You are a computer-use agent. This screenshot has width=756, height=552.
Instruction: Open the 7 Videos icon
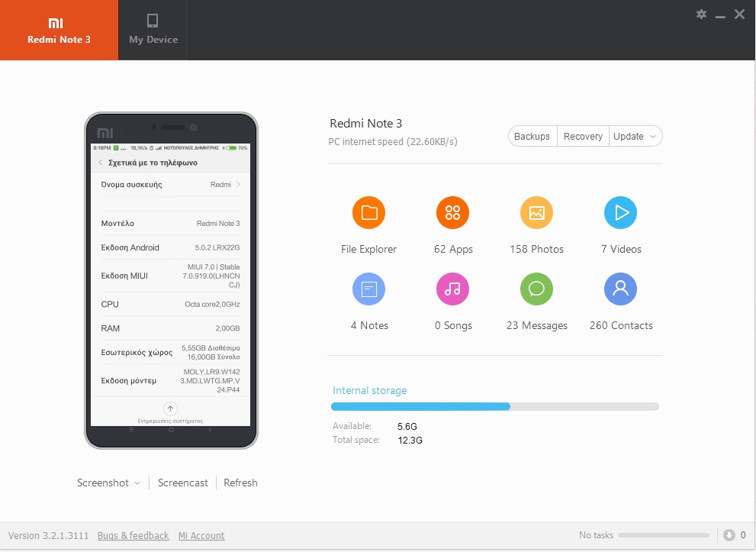(620, 213)
